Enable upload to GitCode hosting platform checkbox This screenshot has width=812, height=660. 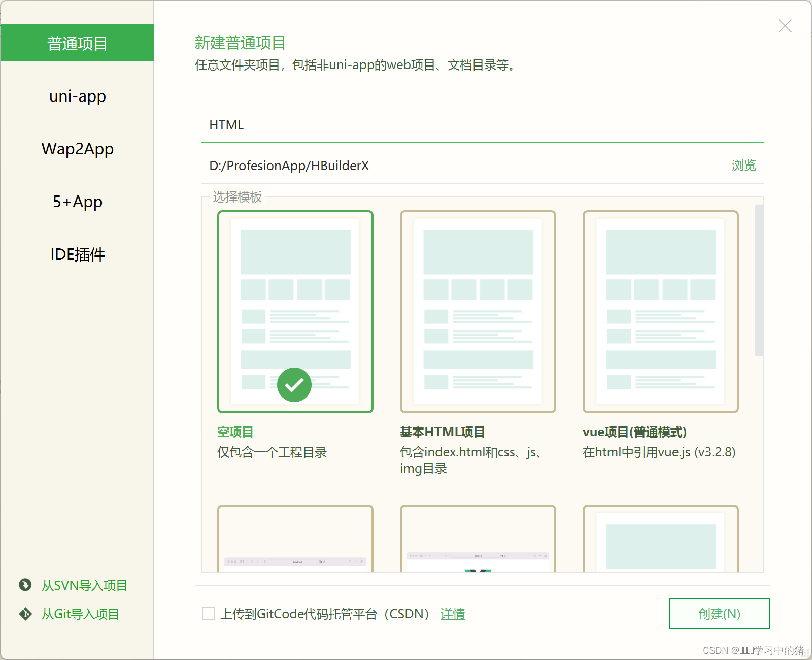pos(209,614)
